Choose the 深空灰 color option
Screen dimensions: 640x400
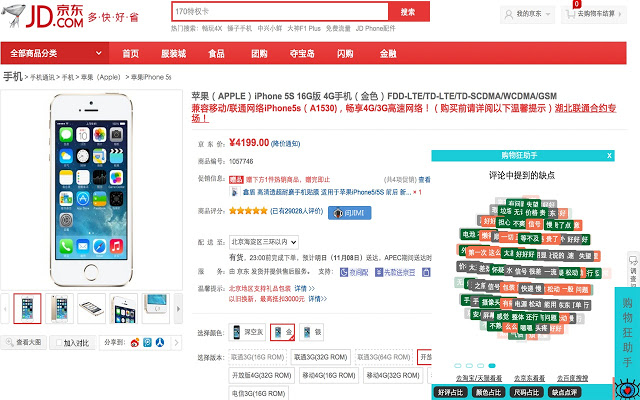(247, 332)
